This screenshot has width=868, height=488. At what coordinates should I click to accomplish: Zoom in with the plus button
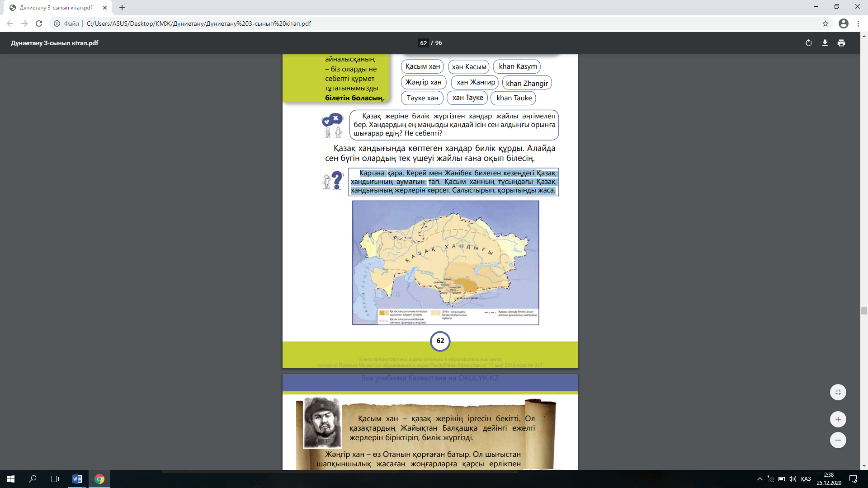(x=838, y=419)
